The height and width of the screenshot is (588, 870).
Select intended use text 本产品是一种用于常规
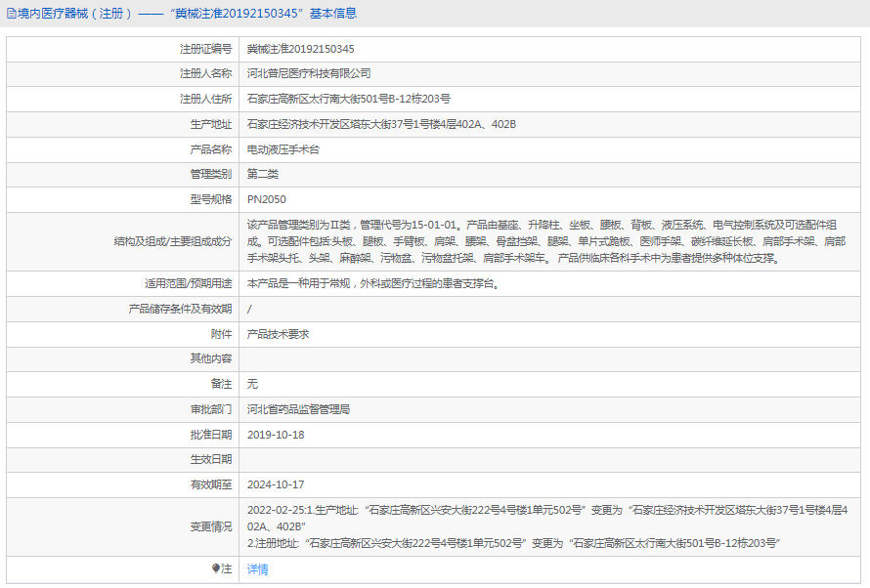point(373,284)
